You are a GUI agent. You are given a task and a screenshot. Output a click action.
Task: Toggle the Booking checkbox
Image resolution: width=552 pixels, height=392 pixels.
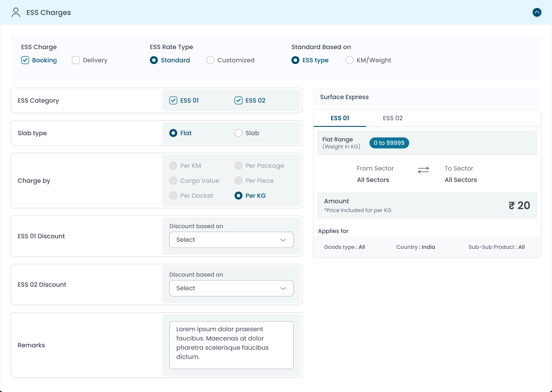click(25, 60)
